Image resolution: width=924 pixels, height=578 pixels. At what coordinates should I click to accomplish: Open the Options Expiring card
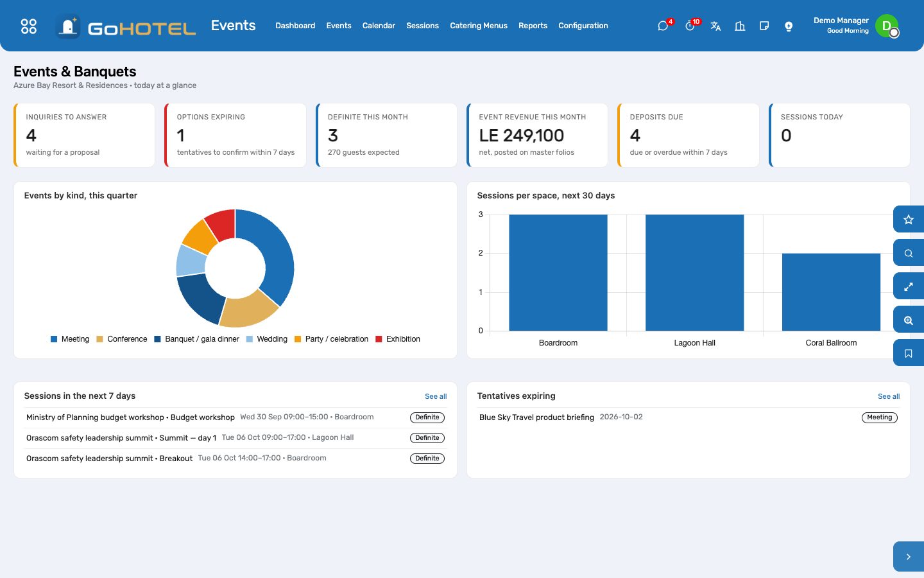(x=235, y=135)
